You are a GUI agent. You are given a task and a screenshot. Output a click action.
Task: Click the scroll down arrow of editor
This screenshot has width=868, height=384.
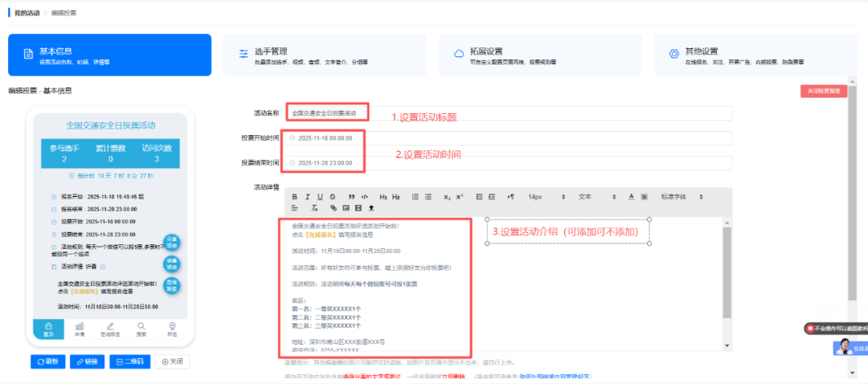pos(727,346)
